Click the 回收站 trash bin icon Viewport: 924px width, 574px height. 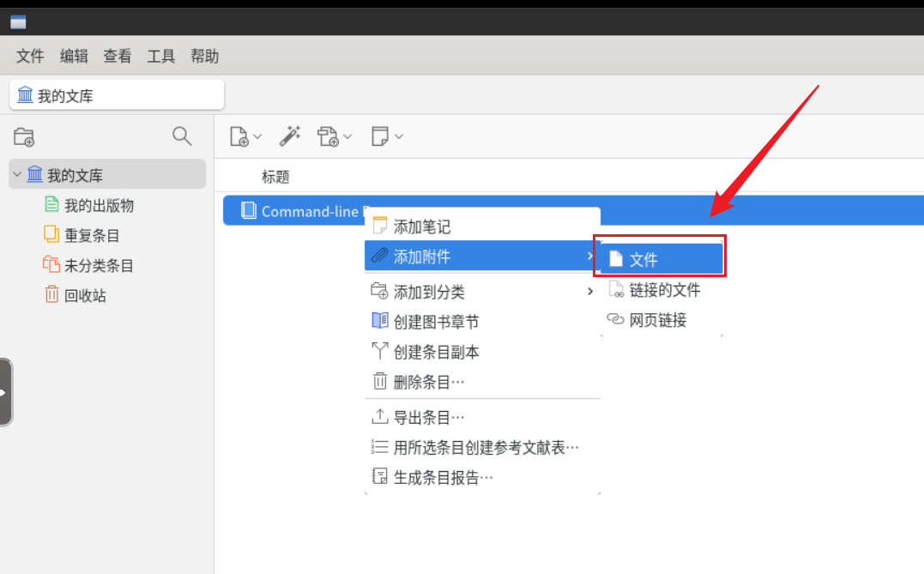[x=51, y=294]
